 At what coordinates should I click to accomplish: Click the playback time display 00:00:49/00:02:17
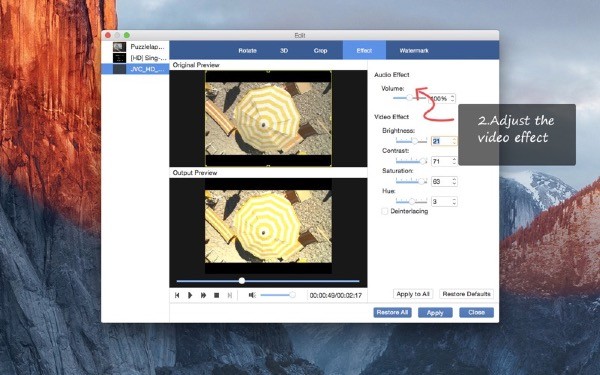(336, 295)
